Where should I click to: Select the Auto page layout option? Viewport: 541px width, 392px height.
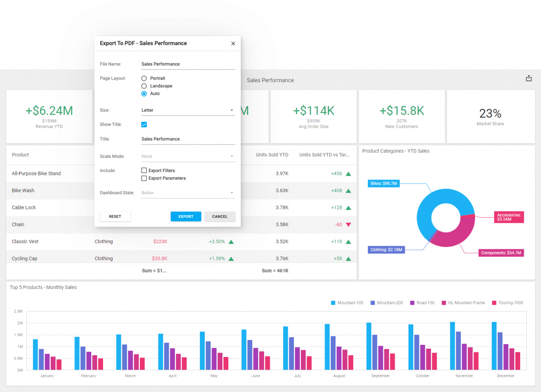tap(144, 93)
